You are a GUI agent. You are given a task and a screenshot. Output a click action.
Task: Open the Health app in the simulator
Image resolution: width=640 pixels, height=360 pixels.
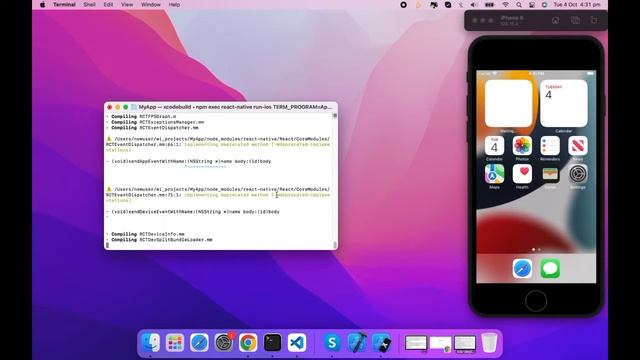pyautogui.click(x=522, y=174)
